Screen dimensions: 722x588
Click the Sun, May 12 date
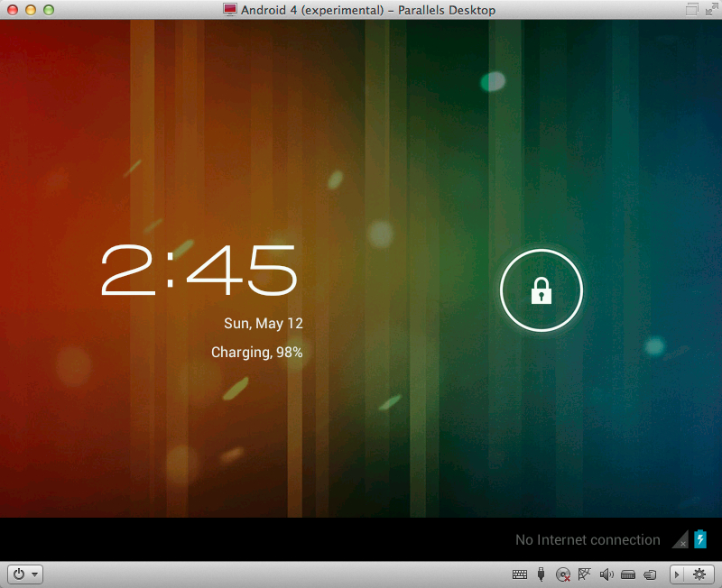click(x=264, y=324)
